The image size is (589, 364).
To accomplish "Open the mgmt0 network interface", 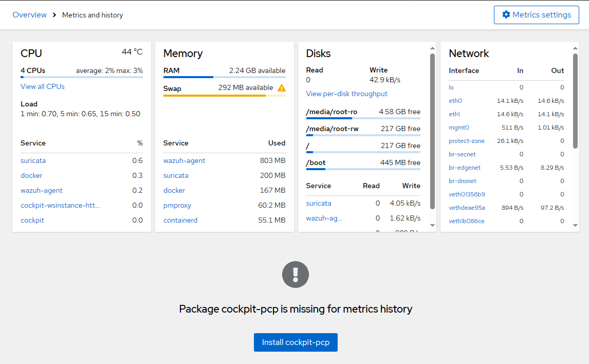I will tap(459, 128).
